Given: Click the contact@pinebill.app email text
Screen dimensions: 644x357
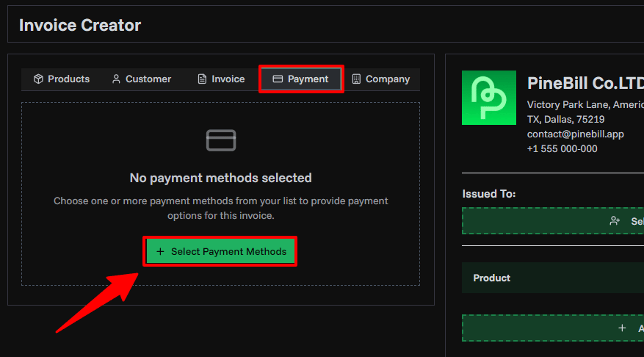Looking at the screenshot, I should [x=576, y=134].
